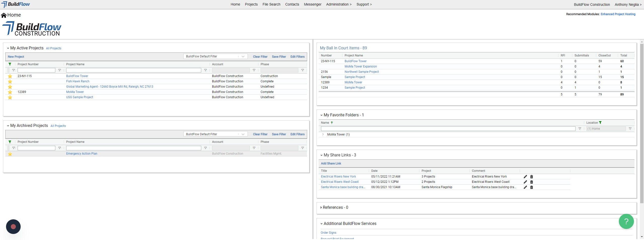Expand the MoMa Tower favorite folder
Screen dimensions: 644x240
pyautogui.click(x=323, y=134)
